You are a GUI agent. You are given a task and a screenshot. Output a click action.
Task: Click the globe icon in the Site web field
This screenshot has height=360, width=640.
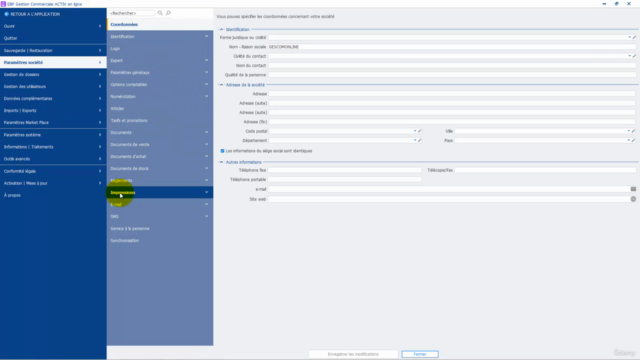pos(633,199)
